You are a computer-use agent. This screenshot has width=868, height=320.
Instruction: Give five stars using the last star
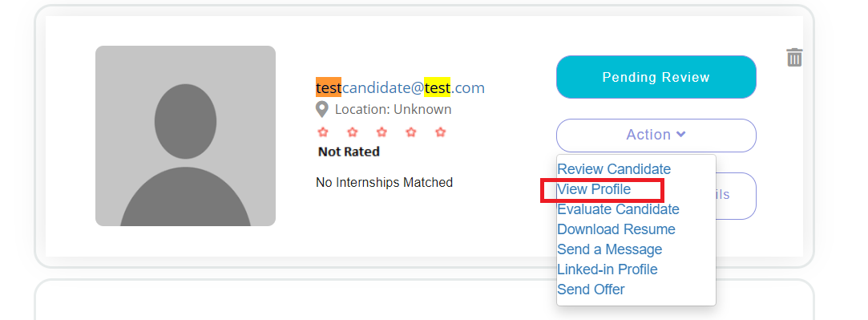(x=440, y=132)
